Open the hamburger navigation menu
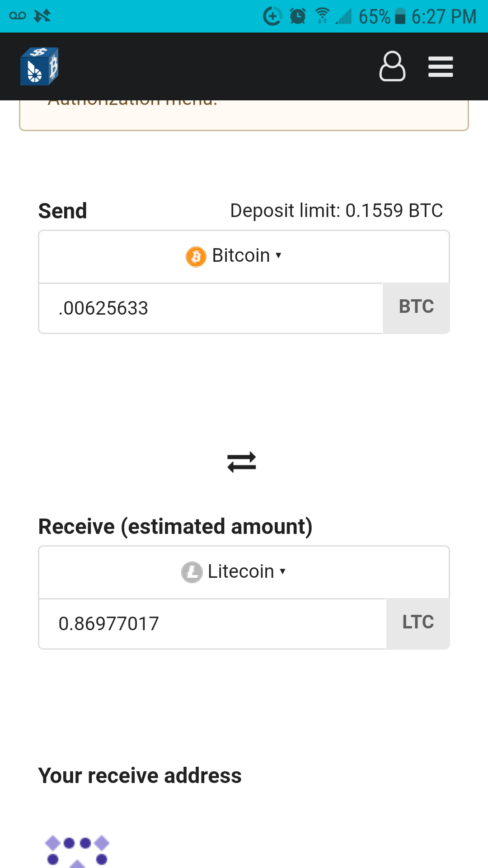488x868 pixels. point(441,66)
